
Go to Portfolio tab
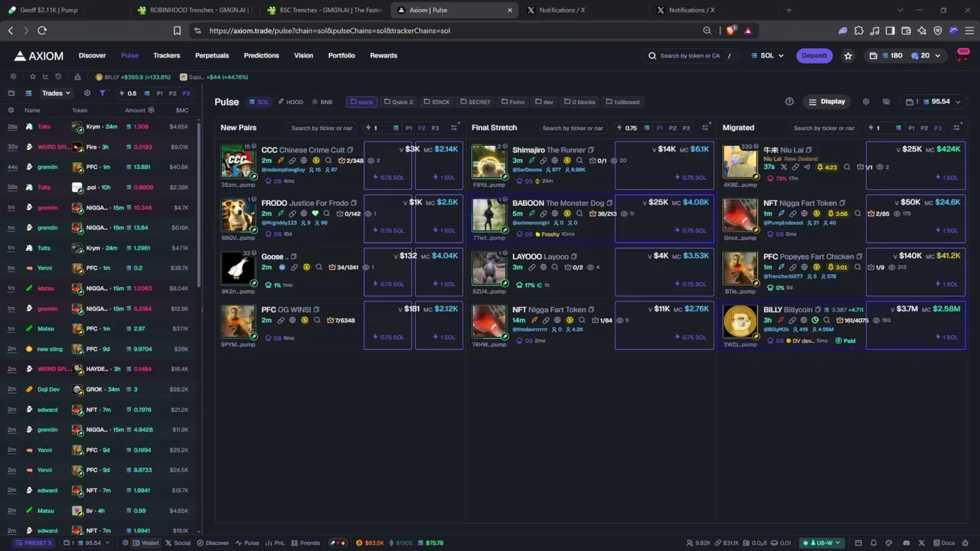[341, 56]
